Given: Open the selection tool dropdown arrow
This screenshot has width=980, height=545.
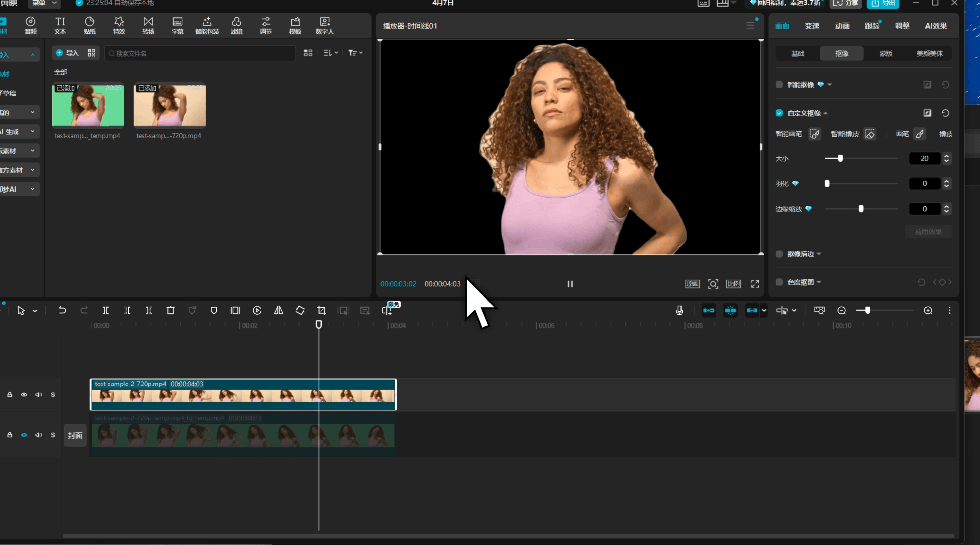Looking at the screenshot, I should pos(35,311).
